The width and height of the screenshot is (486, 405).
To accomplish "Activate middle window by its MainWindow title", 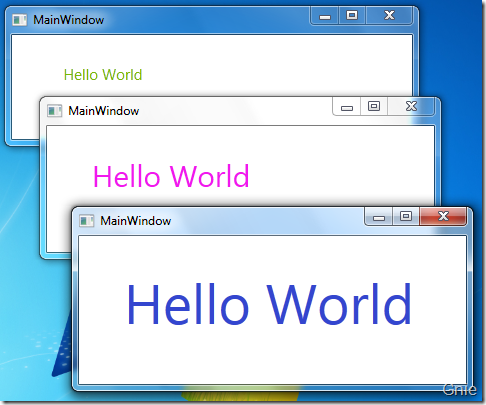I will (x=104, y=111).
